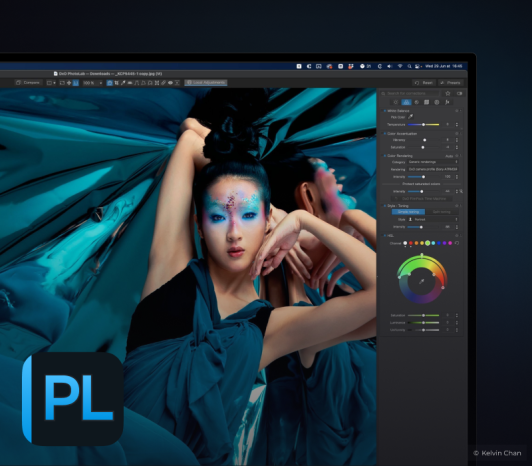Click the Auto label in Color Rendering
532x466 pixels.
pyautogui.click(x=449, y=156)
